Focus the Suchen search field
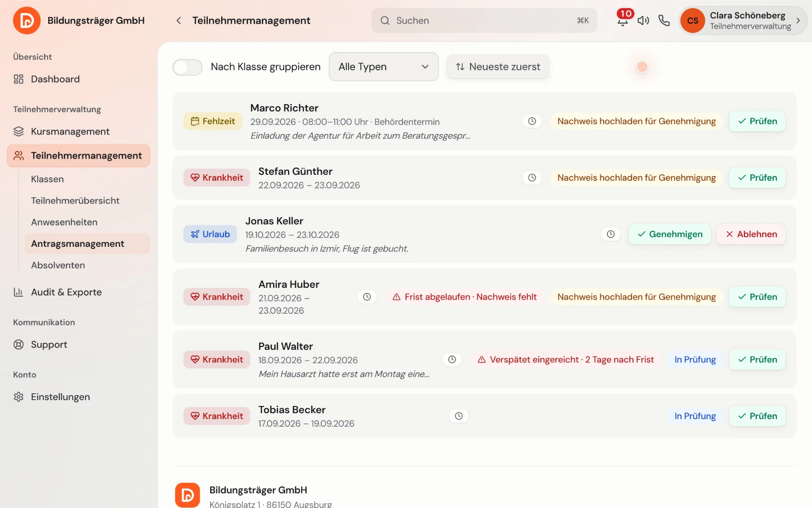Image resolution: width=812 pixels, height=508 pixels. point(484,20)
